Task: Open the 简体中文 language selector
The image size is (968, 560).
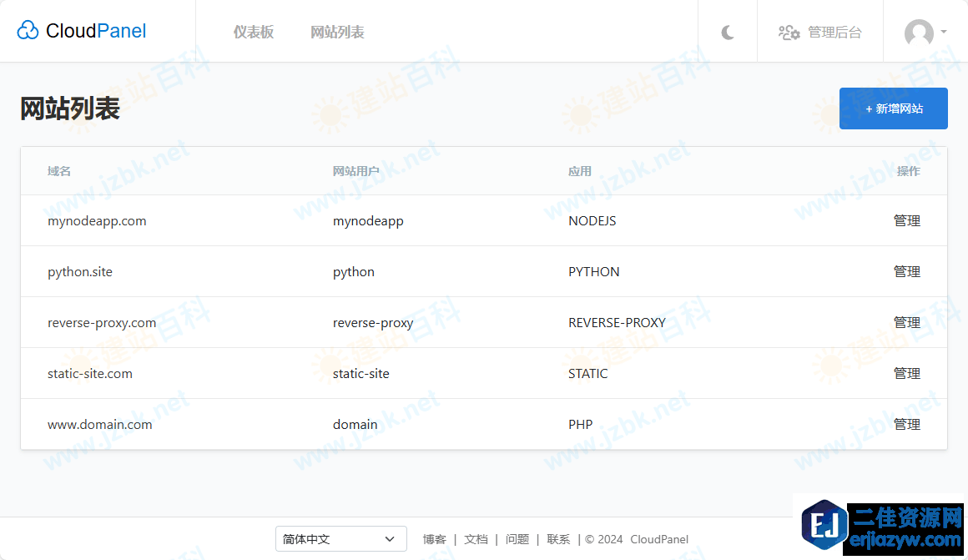Action: point(340,538)
